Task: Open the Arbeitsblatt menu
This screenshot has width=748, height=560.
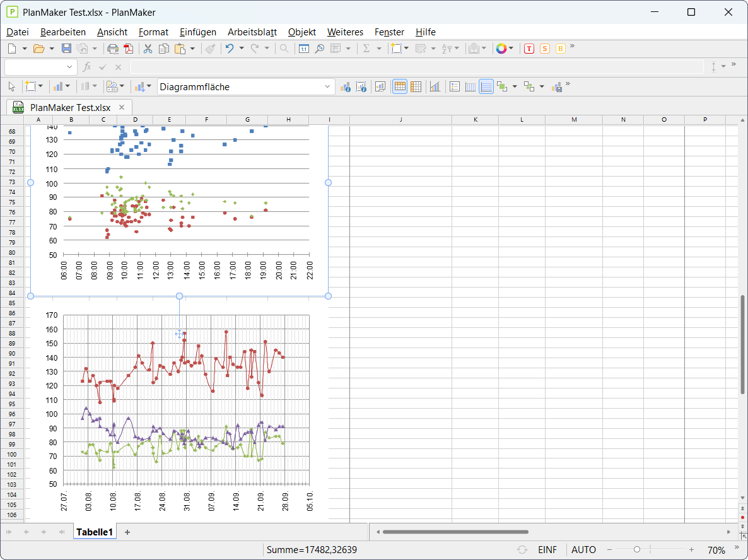Action: pos(252,32)
